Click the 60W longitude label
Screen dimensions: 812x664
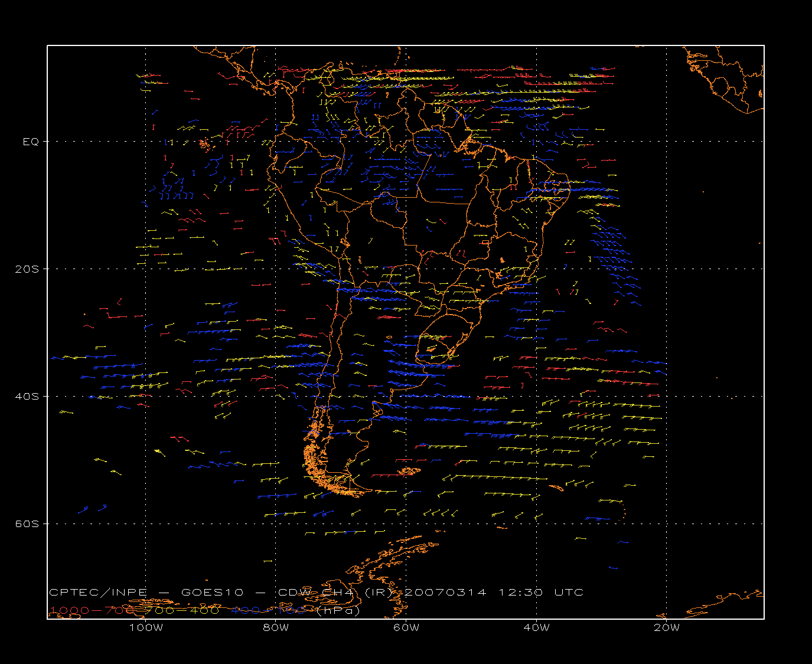click(x=406, y=628)
